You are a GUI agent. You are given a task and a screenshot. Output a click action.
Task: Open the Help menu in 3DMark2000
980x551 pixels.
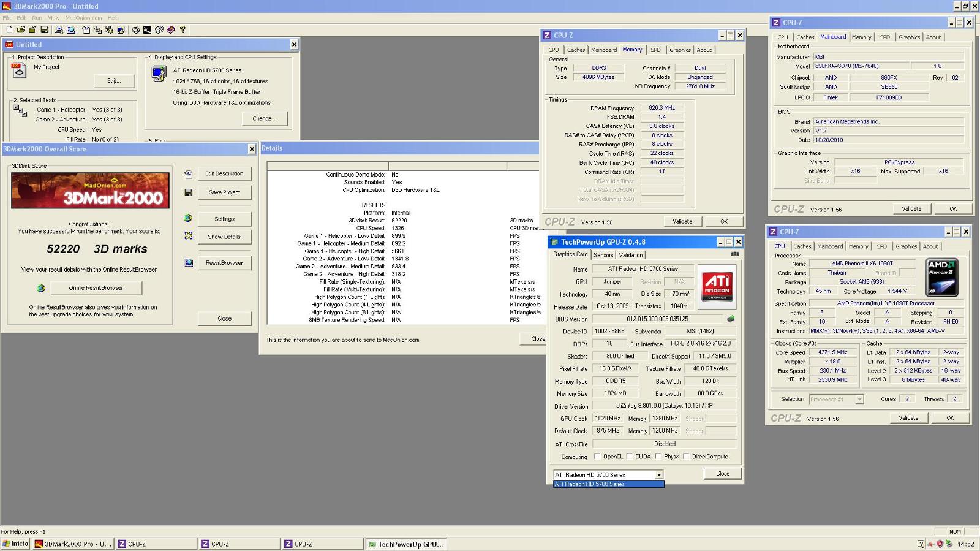(x=113, y=18)
